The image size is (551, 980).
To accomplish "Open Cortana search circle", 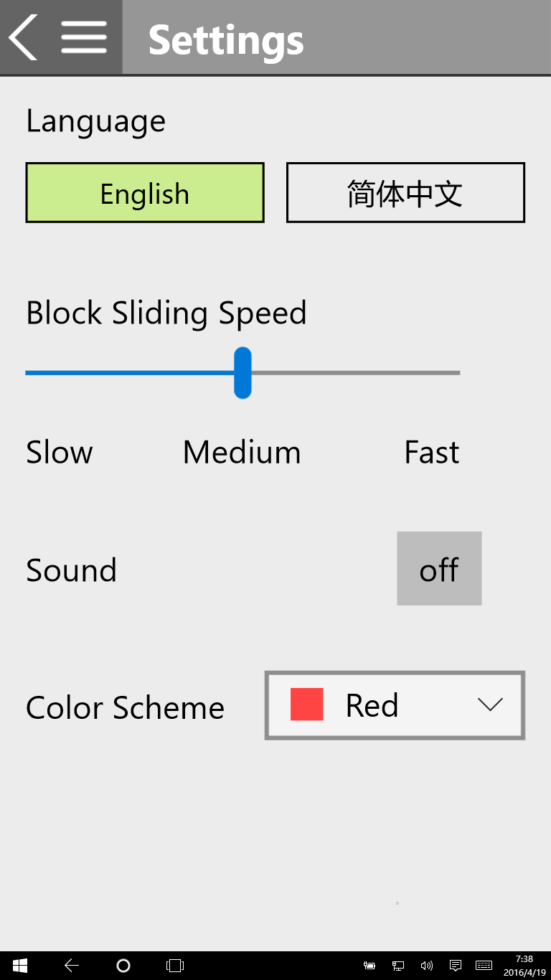I will [x=123, y=966].
